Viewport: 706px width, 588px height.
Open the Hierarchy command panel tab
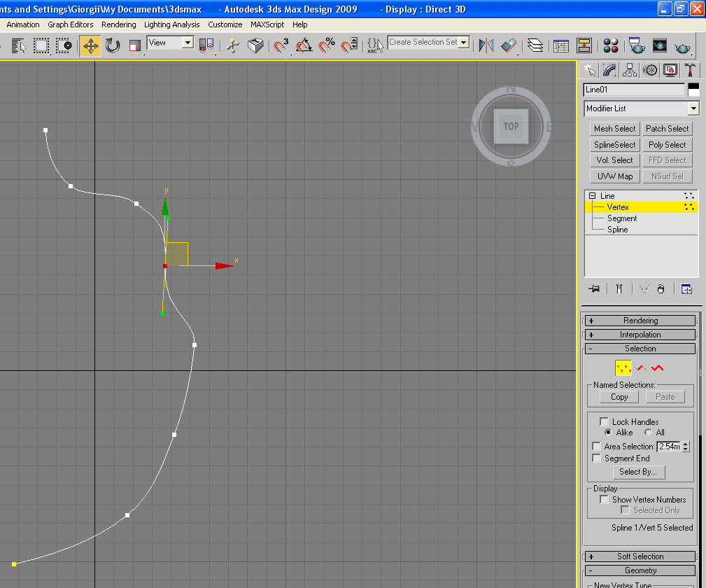tap(630, 70)
